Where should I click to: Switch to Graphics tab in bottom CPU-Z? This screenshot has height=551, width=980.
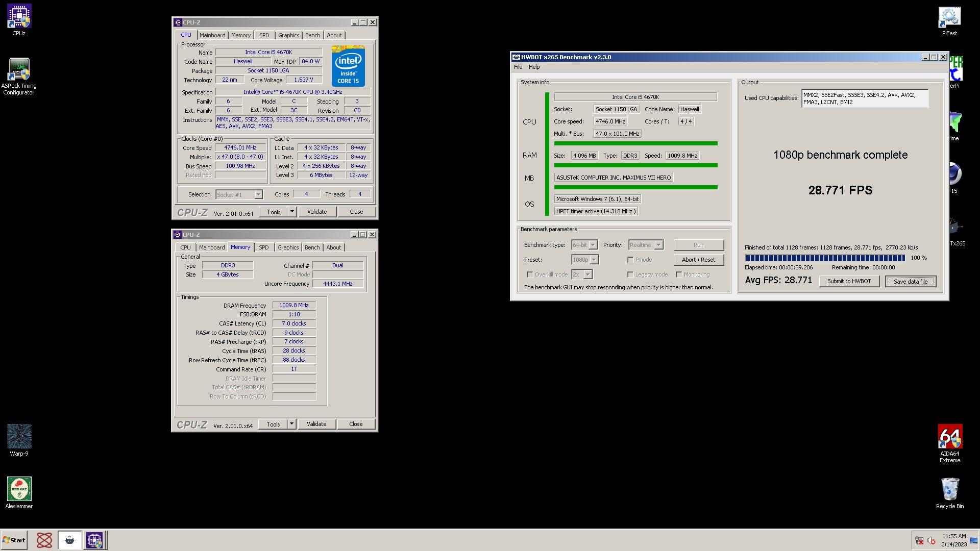tap(288, 247)
